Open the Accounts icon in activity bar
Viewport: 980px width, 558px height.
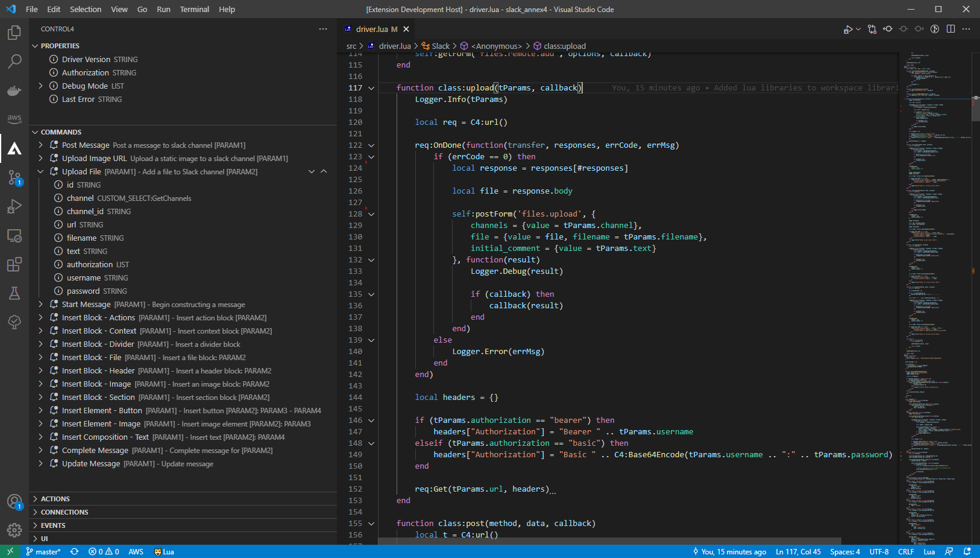click(14, 501)
